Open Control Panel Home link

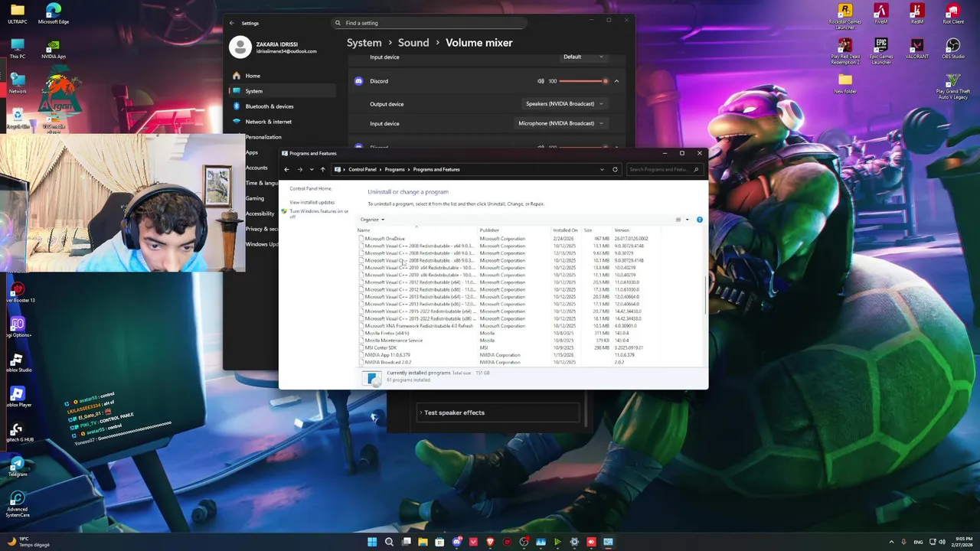[310, 188]
